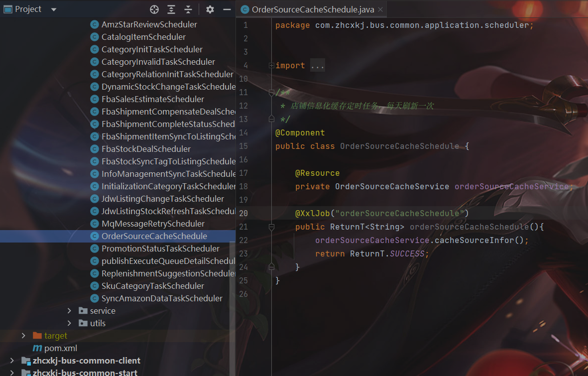588x376 pixels.
Task: Click the @XxlJob annotation
Action: tap(312, 214)
